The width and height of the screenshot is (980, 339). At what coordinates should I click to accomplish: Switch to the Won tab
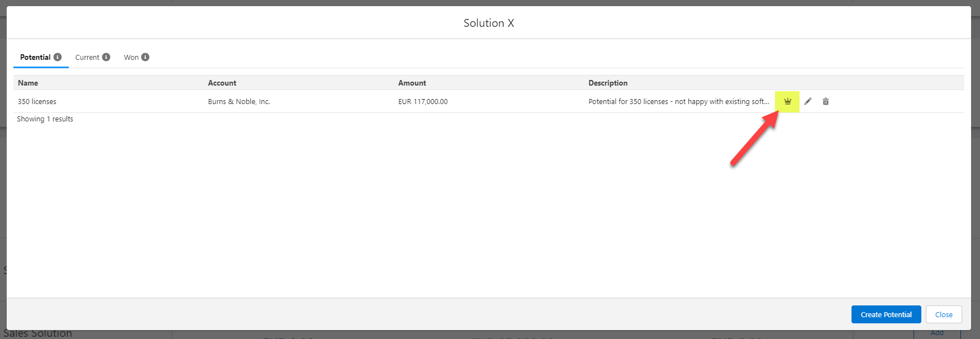pyautogui.click(x=131, y=57)
